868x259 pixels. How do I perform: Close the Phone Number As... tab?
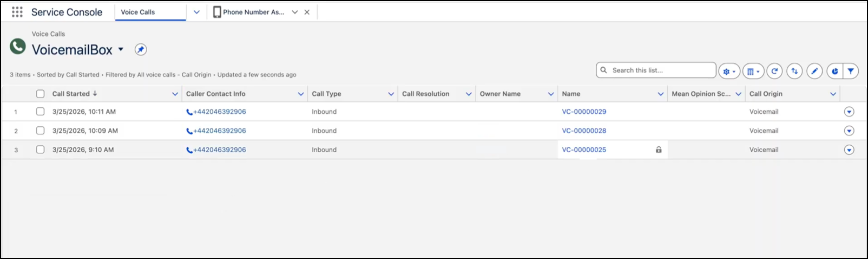pyautogui.click(x=307, y=12)
